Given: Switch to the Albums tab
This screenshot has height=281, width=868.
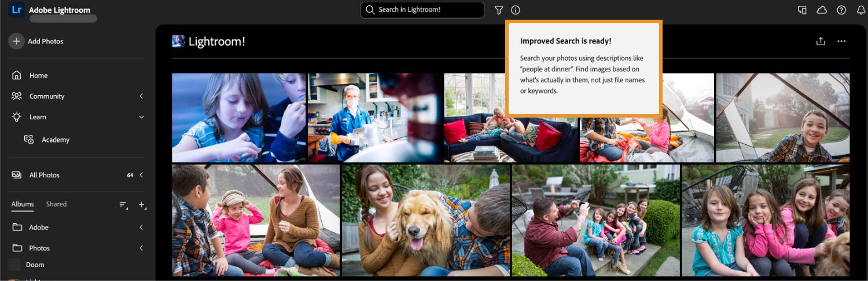Looking at the screenshot, I should pyautogui.click(x=23, y=204).
